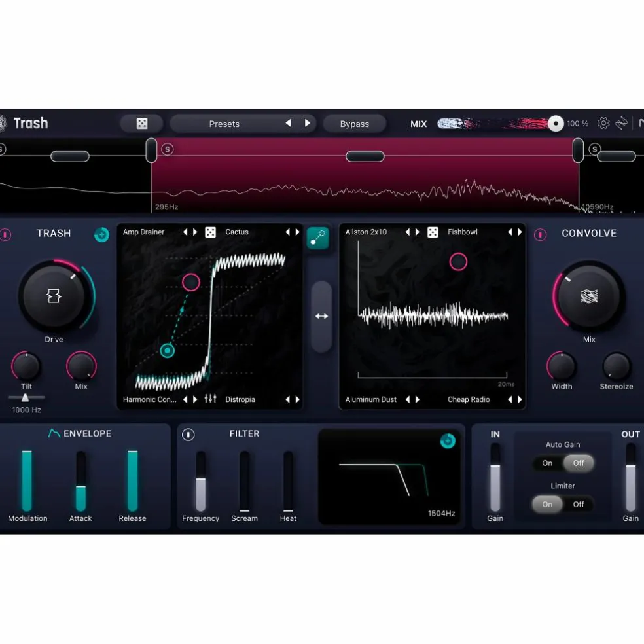Click the Stereoize knob
Screen dimensions: 644x644
tap(616, 366)
